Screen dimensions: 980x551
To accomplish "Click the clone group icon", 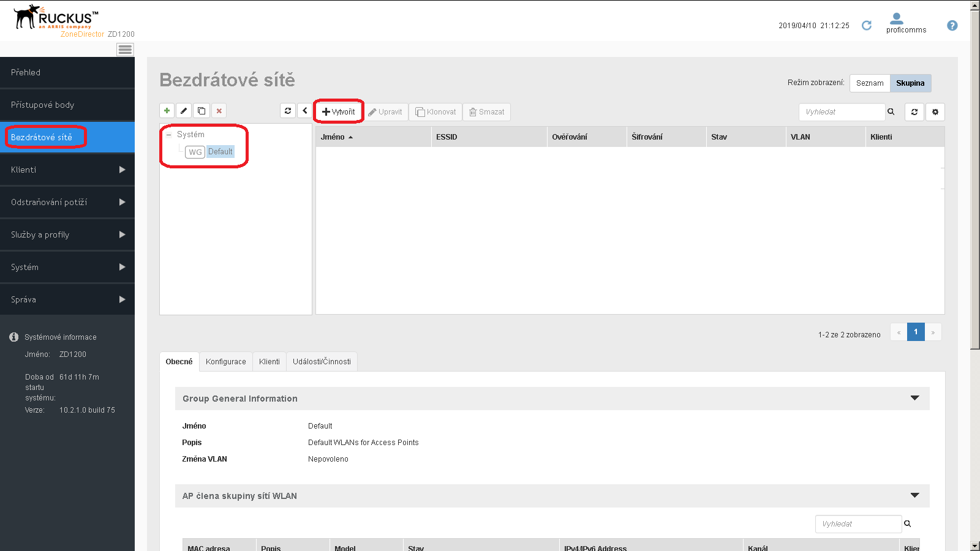I will click(x=202, y=111).
